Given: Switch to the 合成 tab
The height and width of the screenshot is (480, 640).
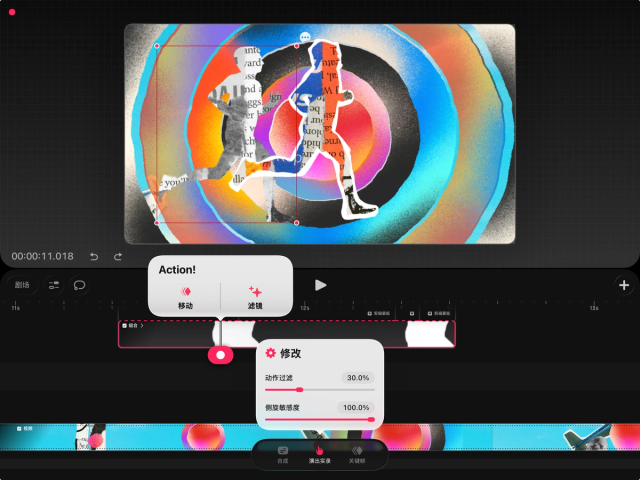Looking at the screenshot, I should [x=283, y=455].
